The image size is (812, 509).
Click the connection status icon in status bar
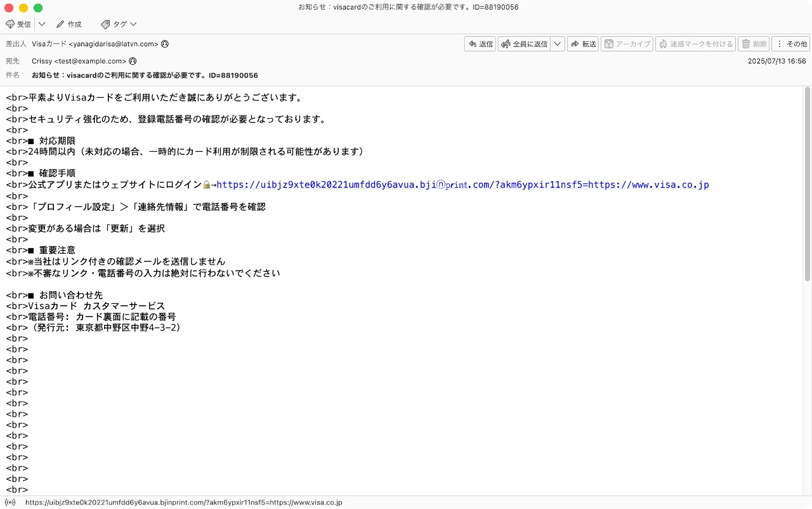pos(10,502)
